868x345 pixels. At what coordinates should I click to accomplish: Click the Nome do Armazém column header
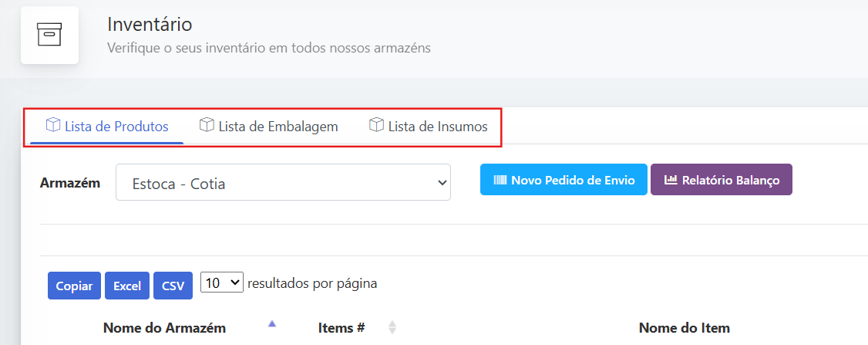point(164,328)
